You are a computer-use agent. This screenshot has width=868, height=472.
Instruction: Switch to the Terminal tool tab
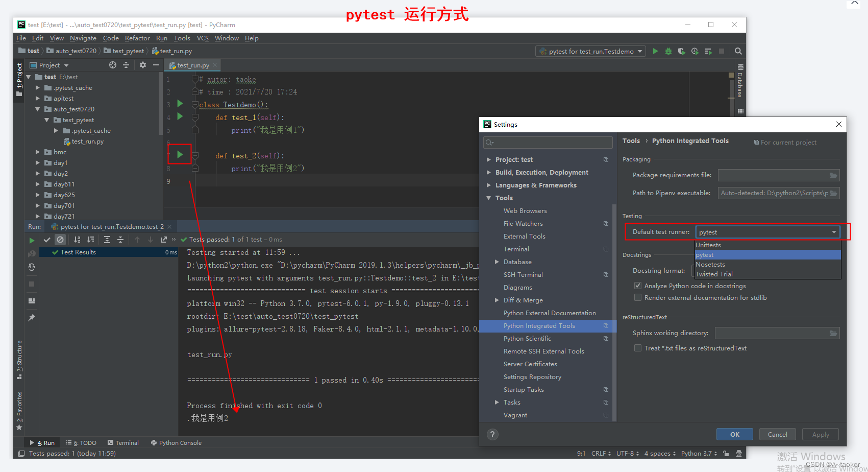pyautogui.click(x=123, y=443)
